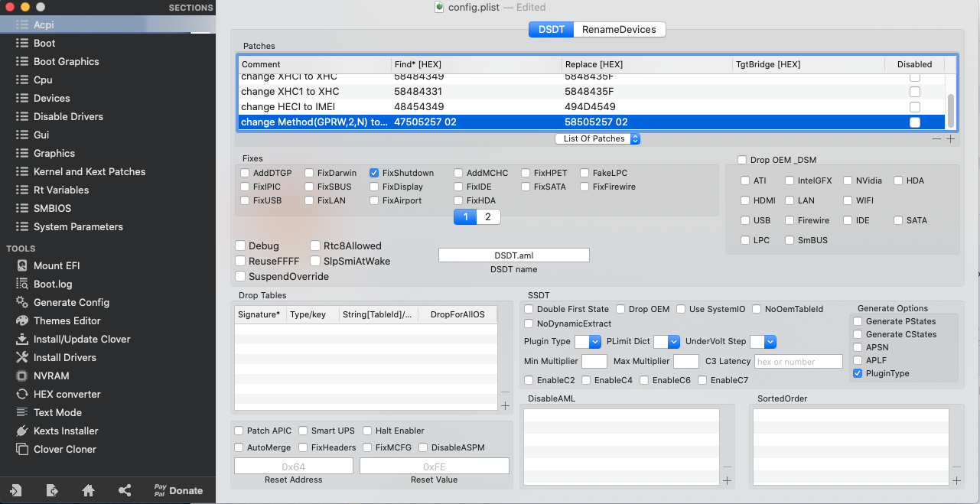980x504 pixels.
Task: Click the home icon in bottom bar
Action: tap(88, 490)
